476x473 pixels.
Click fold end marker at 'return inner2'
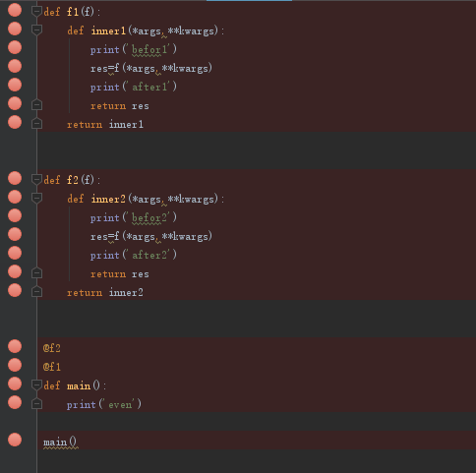click(x=36, y=291)
